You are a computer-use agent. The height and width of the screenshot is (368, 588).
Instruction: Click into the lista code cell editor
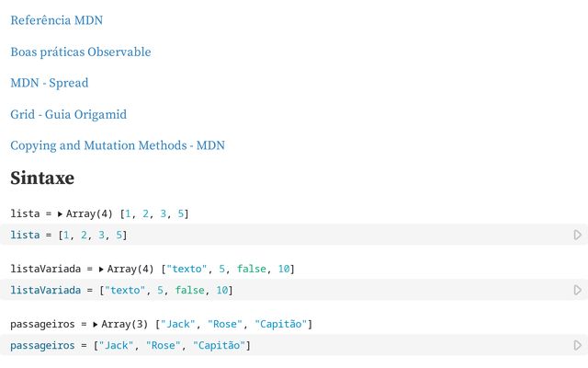coord(276,236)
